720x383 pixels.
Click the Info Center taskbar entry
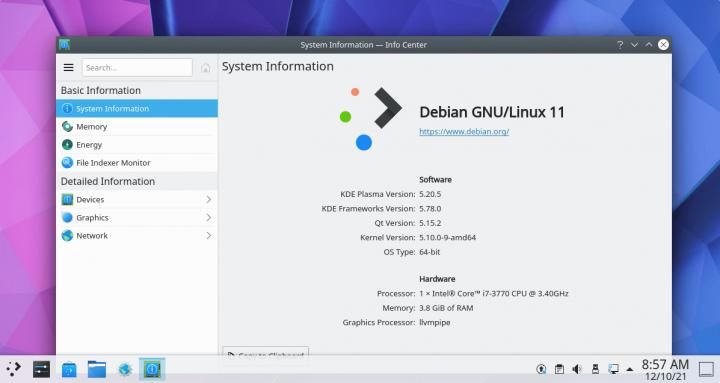tap(152, 369)
